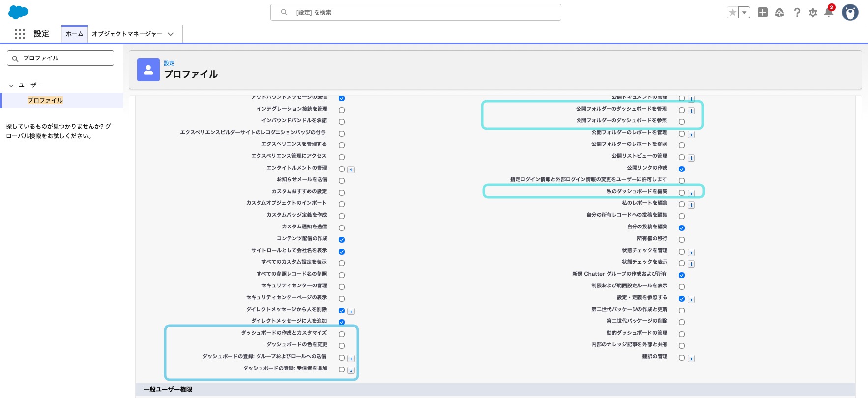Show info for ダッシュボードの登録: 受信者を追加

[x=351, y=370]
